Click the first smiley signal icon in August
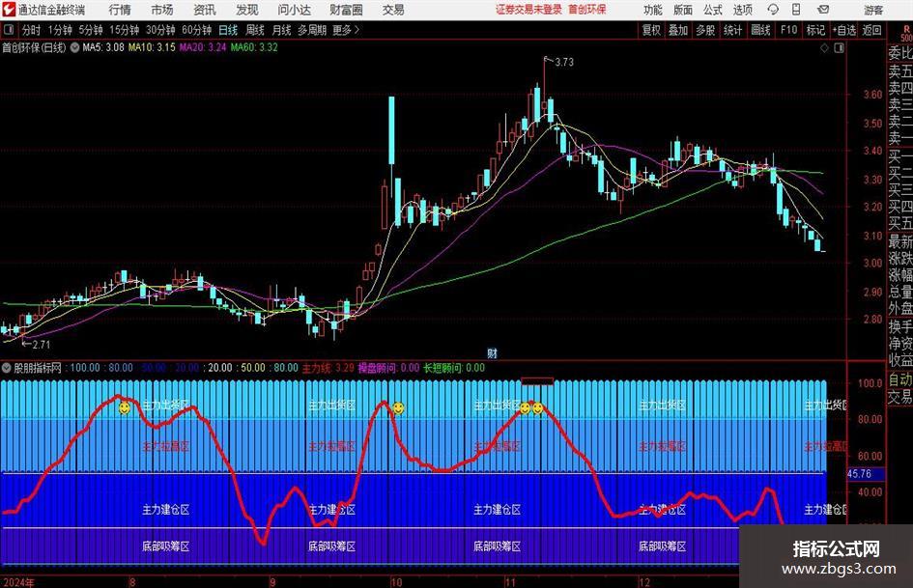 pyautogui.click(x=124, y=408)
